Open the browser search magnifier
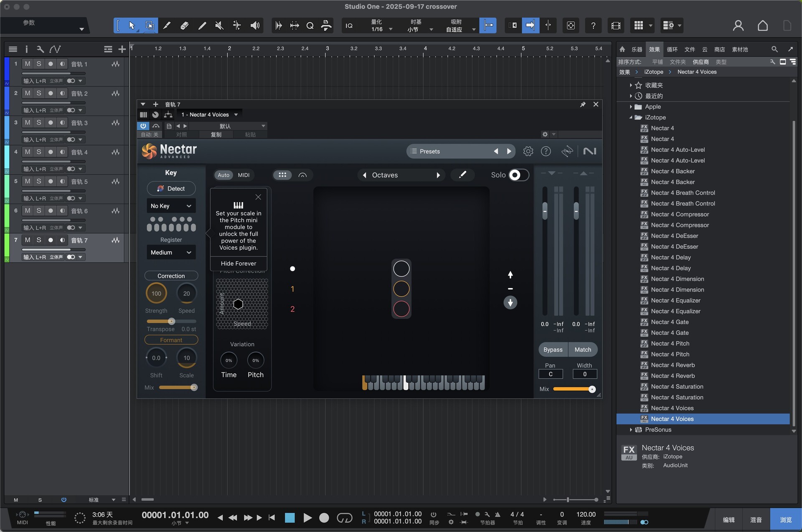Image resolution: width=802 pixels, height=532 pixels. pyautogui.click(x=774, y=49)
